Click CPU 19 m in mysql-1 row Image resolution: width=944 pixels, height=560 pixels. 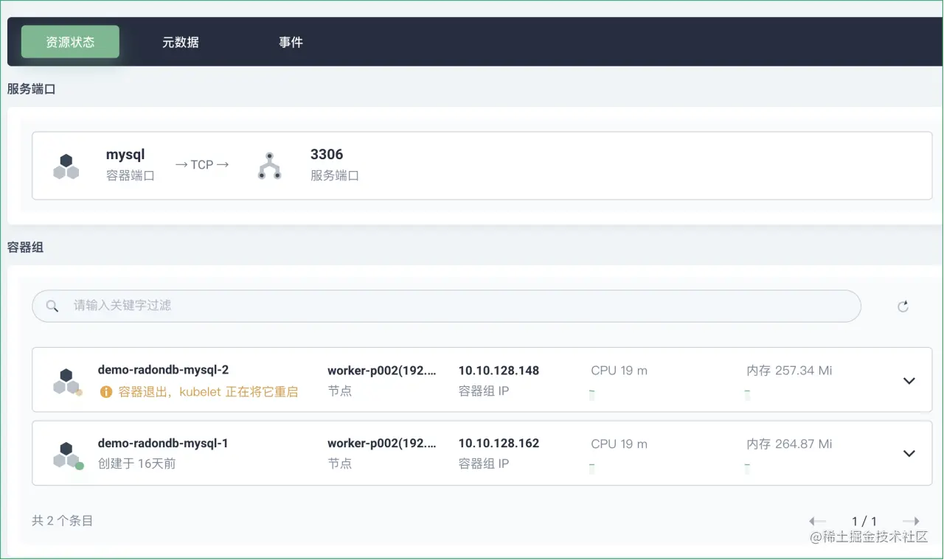click(x=619, y=444)
